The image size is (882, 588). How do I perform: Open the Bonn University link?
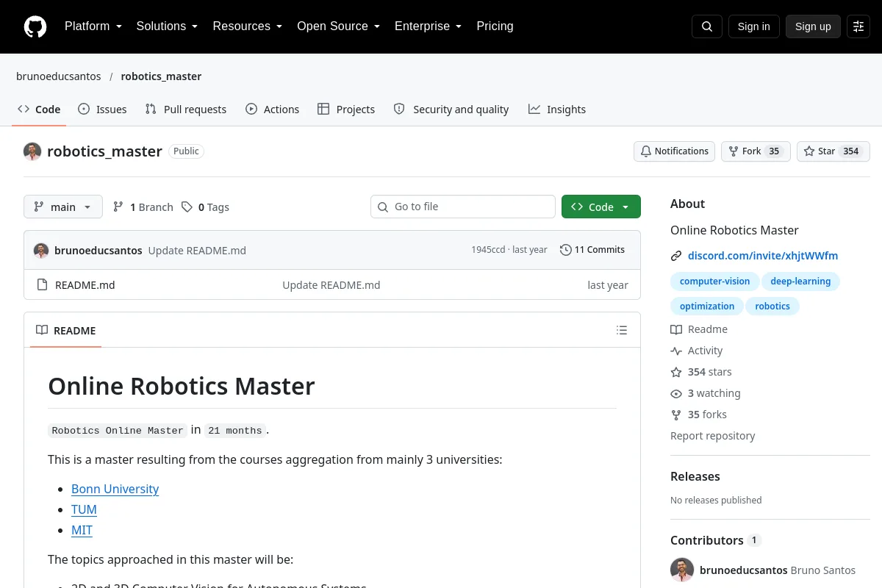[115, 490]
